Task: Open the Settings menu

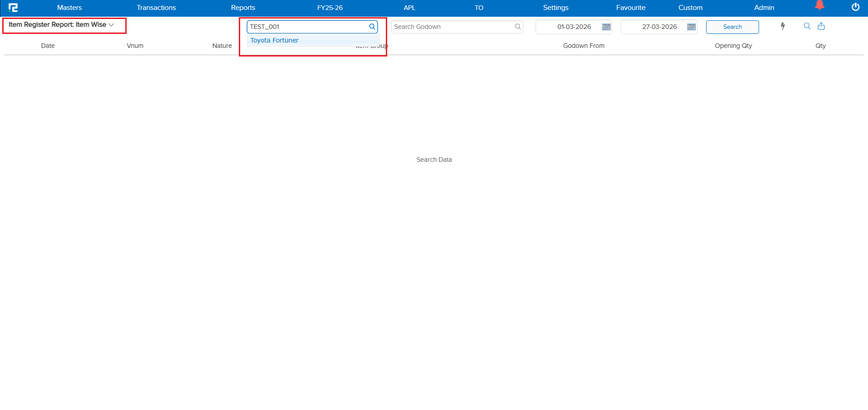Action: pyautogui.click(x=555, y=8)
